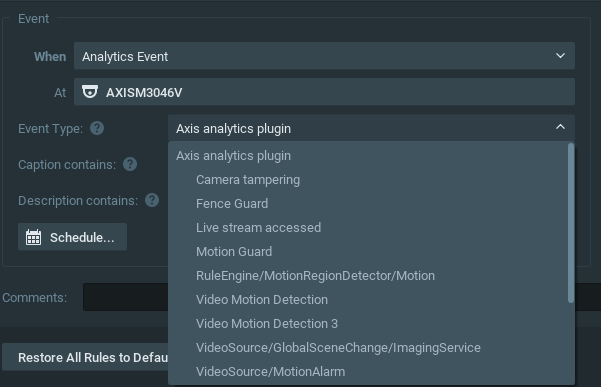Click the Comments text field

125,297
